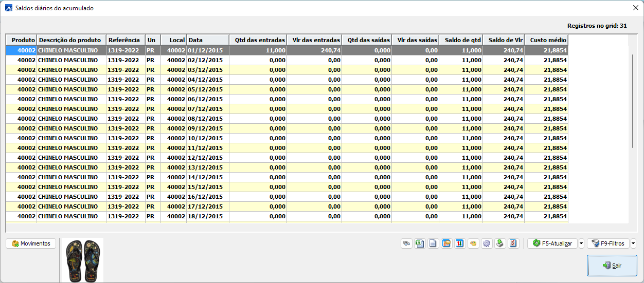
Task: Click the Saldo de qtd column header
Action: (461, 40)
